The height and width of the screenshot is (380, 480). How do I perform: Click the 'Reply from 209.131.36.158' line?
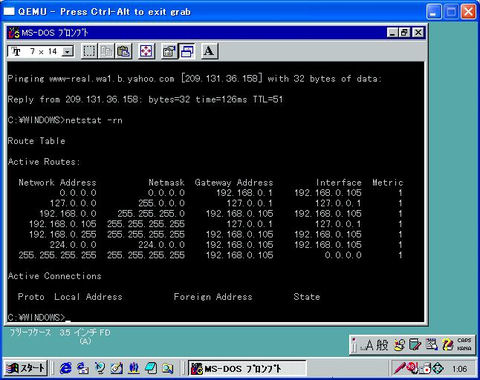point(145,99)
